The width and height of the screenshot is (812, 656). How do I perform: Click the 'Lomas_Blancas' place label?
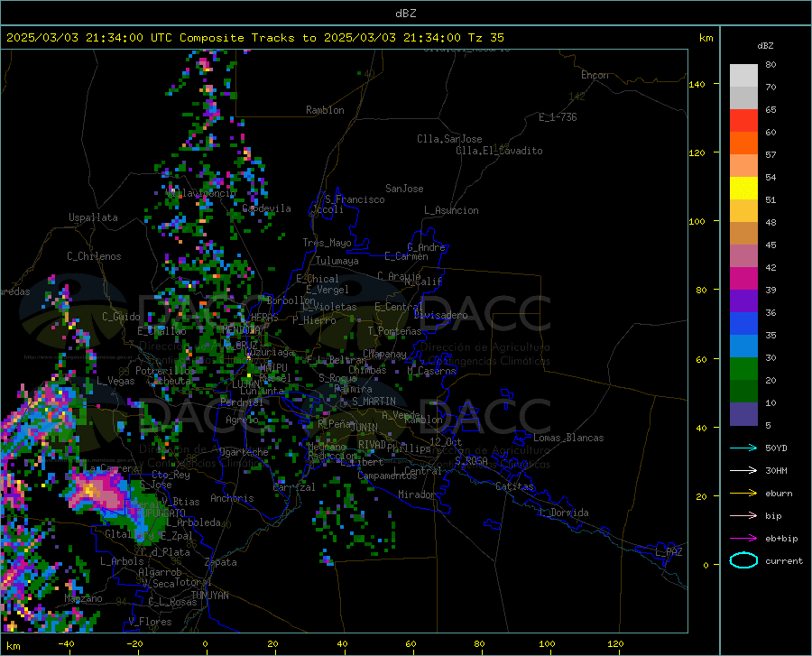coord(568,438)
